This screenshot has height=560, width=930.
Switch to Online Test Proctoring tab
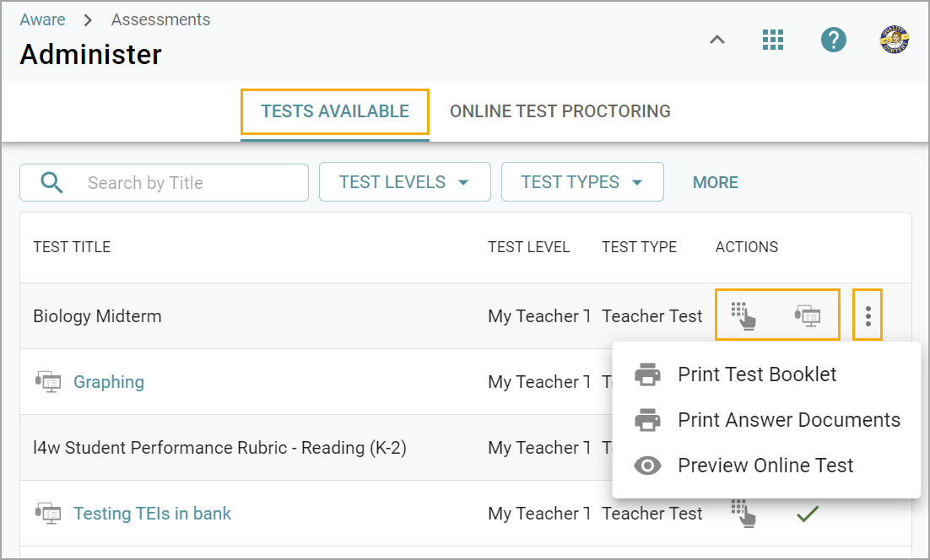pos(560,111)
